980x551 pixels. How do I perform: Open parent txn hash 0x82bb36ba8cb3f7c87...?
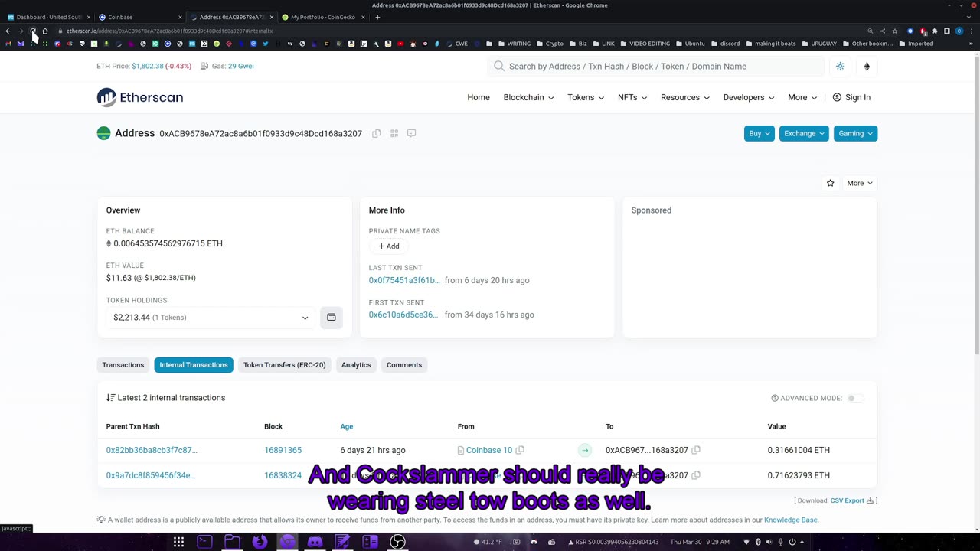152,450
